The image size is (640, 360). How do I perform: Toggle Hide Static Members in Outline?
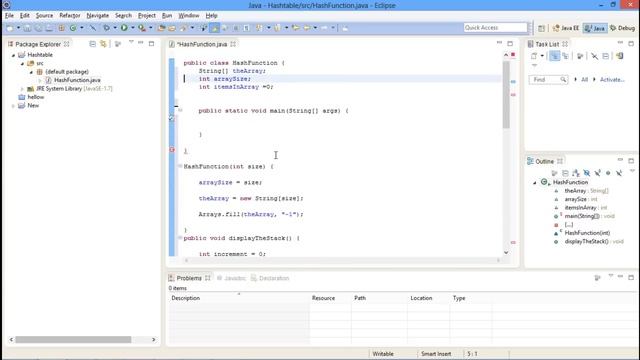click(x=598, y=173)
